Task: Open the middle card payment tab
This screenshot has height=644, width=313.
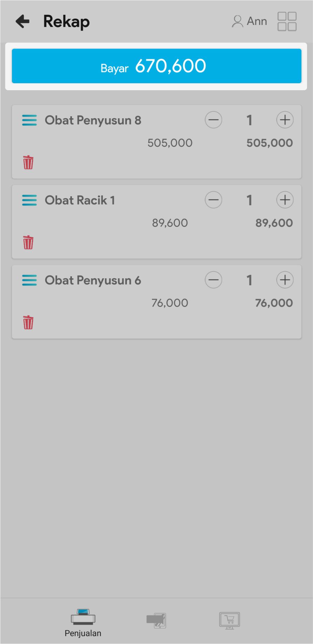Action: point(156,620)
